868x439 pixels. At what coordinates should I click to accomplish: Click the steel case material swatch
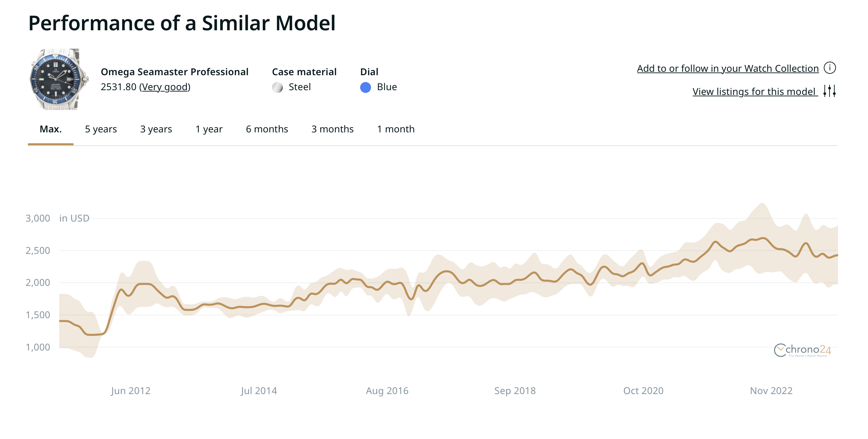[x=277, y=87]
